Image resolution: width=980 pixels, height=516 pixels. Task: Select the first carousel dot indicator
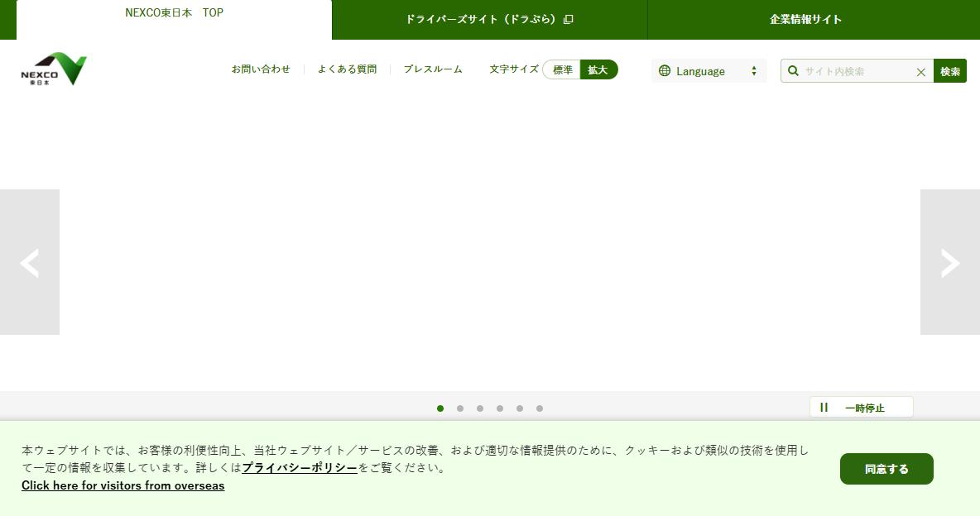[440, 408]
